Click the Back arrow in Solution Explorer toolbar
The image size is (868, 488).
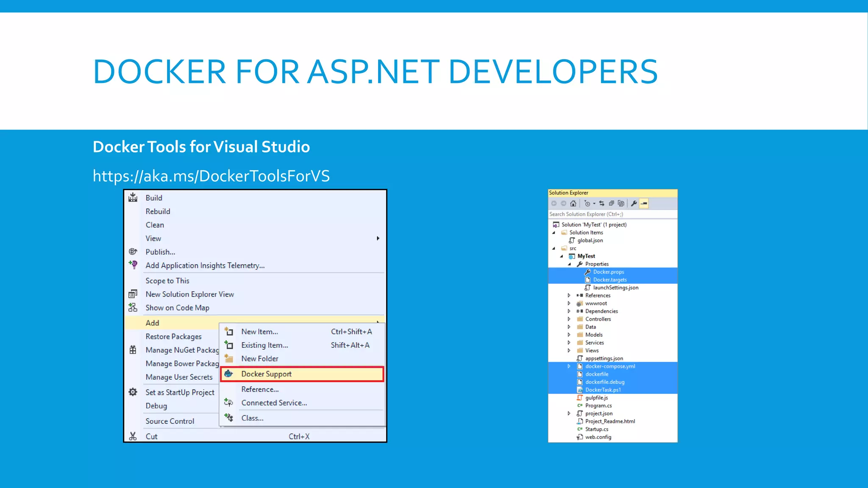click(554, 203)
